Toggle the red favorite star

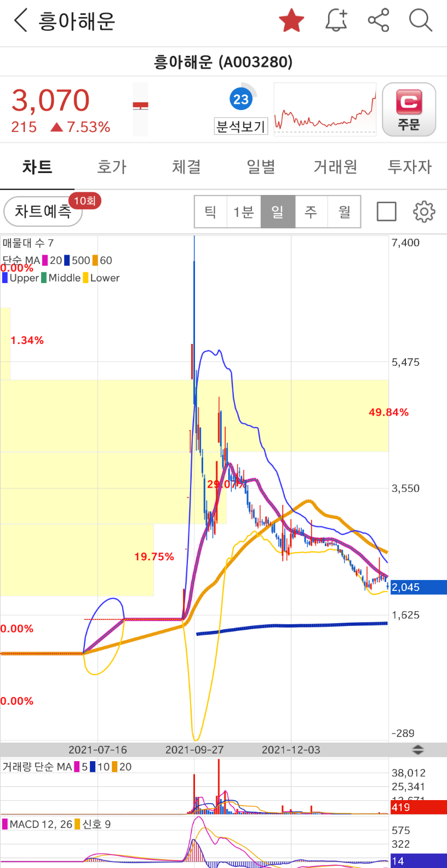pos(291,21)
